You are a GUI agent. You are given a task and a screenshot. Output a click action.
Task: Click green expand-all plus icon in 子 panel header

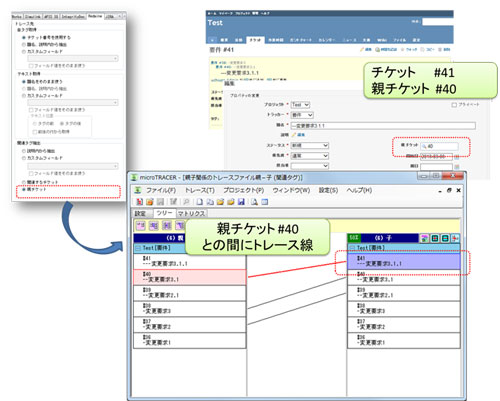(x=435, y=238)
